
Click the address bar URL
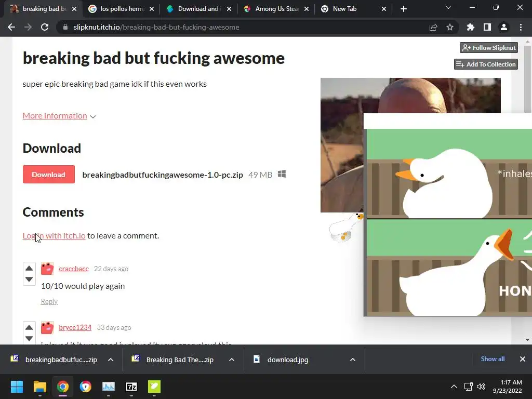pos(156,27)
